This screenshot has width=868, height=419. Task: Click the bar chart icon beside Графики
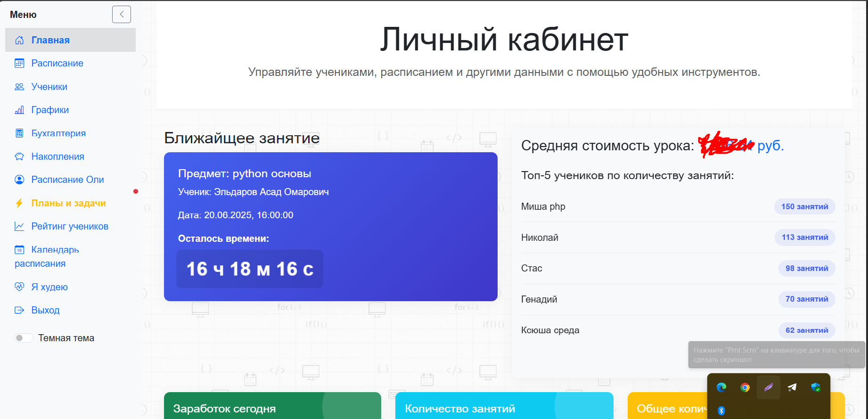pyautogui.click(x=19, y=110)
